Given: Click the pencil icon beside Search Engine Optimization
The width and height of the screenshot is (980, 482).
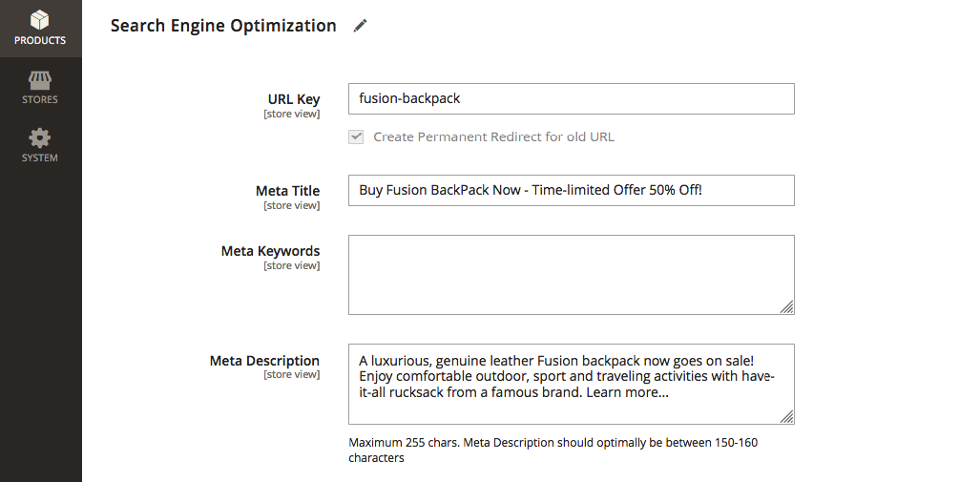Looking at the screenshot, I should point(360,26).
